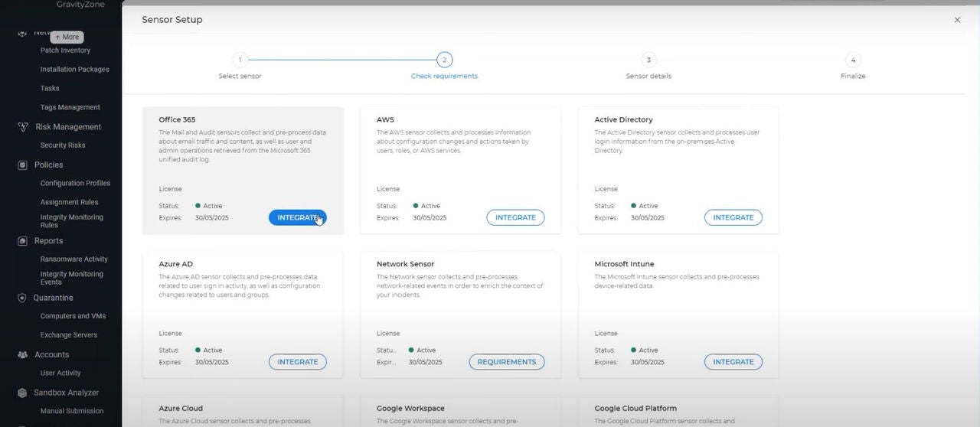Screen dimensions: 980x427
Task: Open User Activity page
Action: (x=60, y=373)
